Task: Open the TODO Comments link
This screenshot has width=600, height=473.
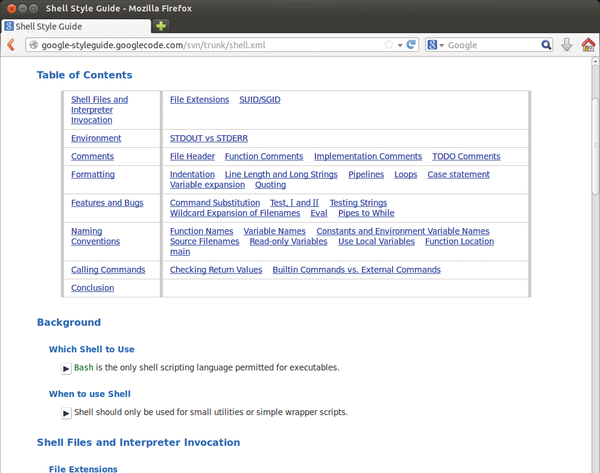Action: pyautogui.click(x=466, y=156)
